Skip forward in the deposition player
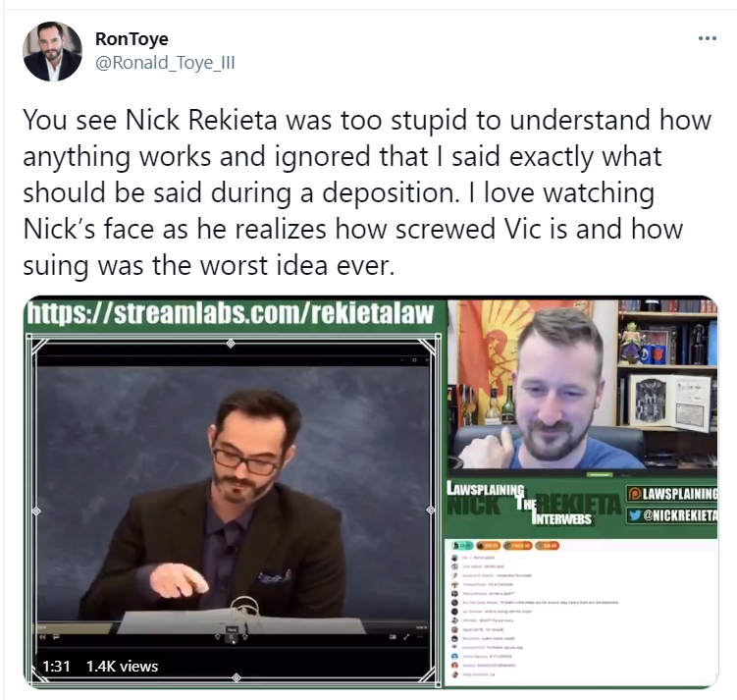Screen dimensions: 737x700 pyautogui.click(x=245, y=637)
